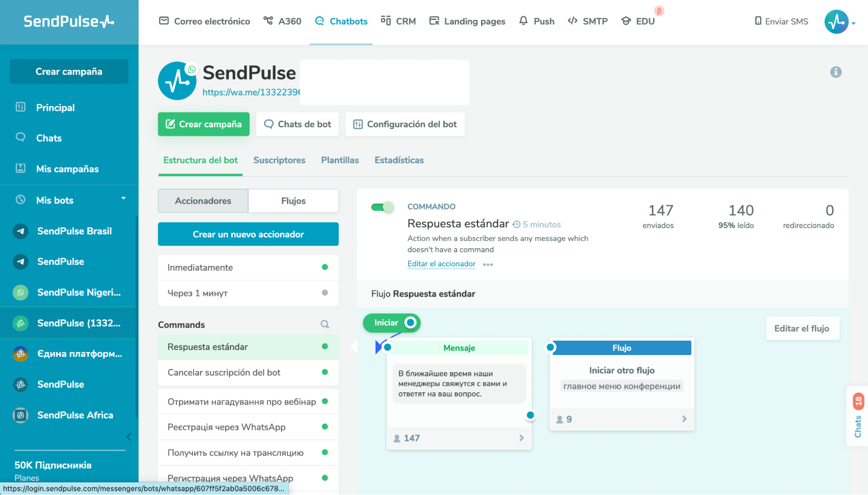Select Регистрация через WhatsApp command
Image resolution: width=868 pixels, height=495 pixels.
pyautogui.click(x=248, y=478)
